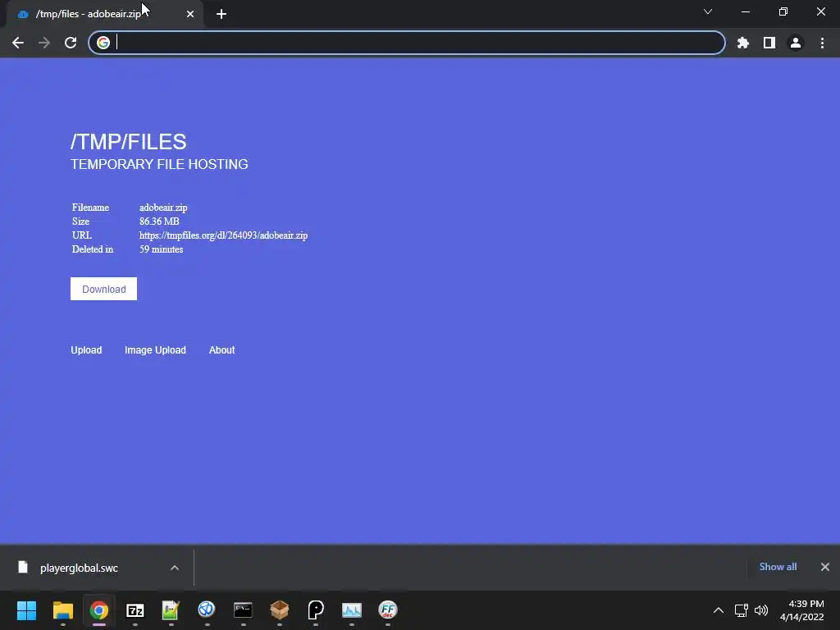Focus the browser address bar
The height and width of the screenshot is (630, 840).
(407, 43)
